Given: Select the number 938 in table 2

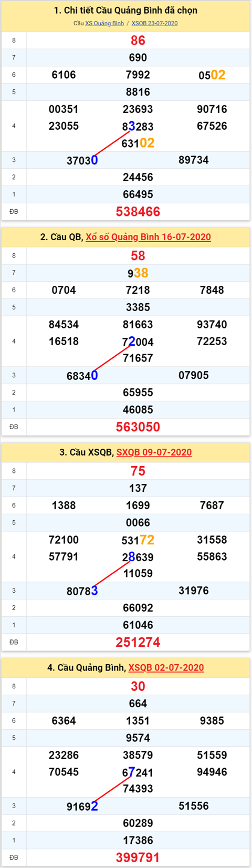Looking at the screenshot, I should [x=138, y=273].
